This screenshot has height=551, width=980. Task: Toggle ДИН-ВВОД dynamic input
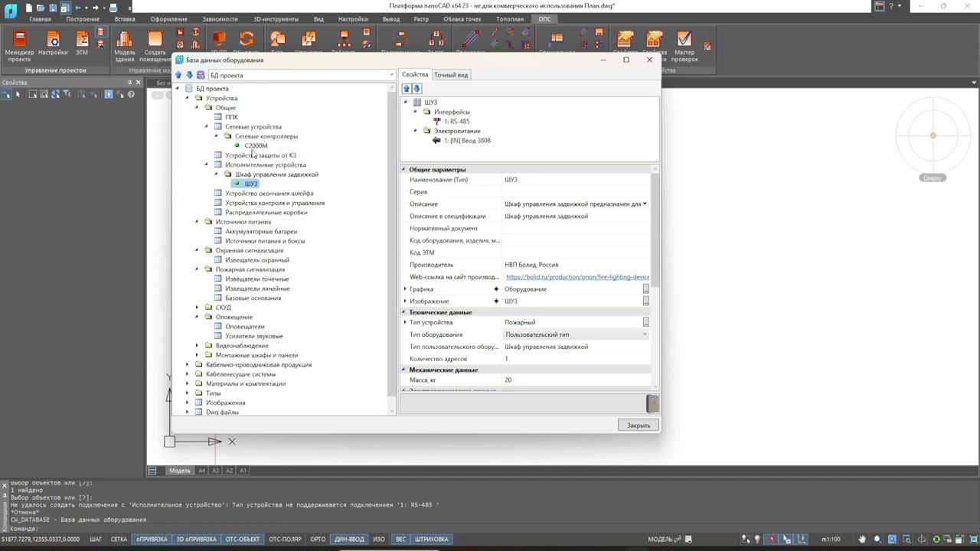click(x=349, y=540)
